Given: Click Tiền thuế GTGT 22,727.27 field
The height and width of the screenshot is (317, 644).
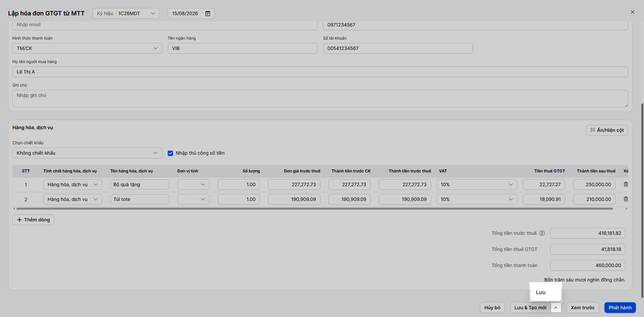Looking at the screenshot, I should pyautogui.click(x=544, y=184).
